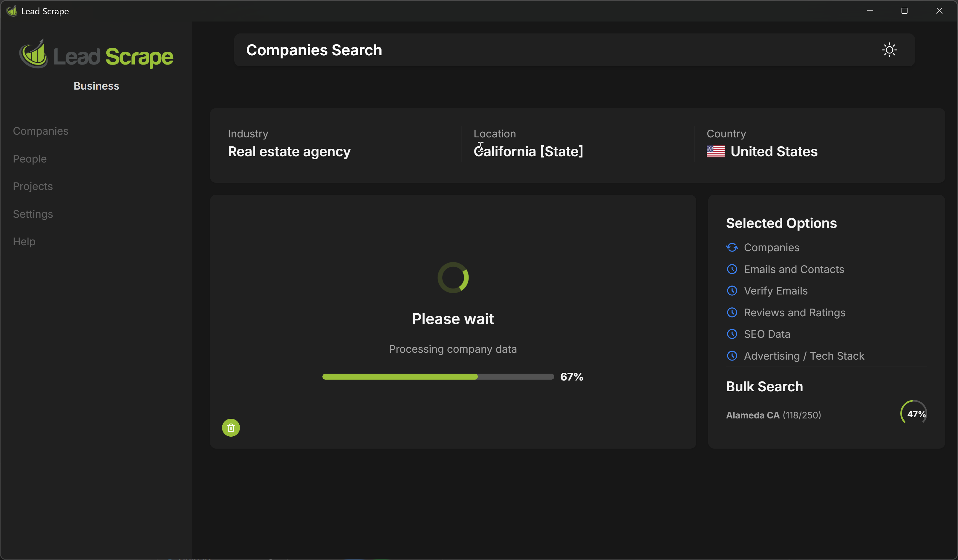Click the United States flag icon
The height and width of the screenshot is (560, 958).
(715, 152)
